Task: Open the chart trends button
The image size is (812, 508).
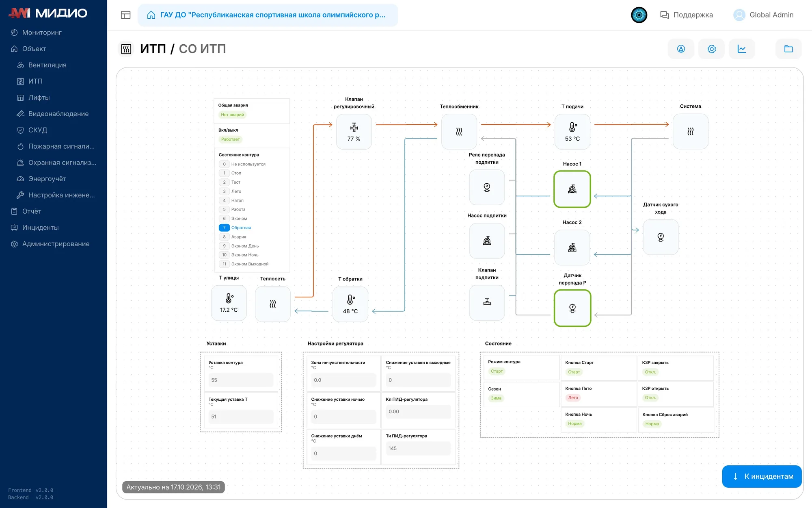Action: pos(742,49)
